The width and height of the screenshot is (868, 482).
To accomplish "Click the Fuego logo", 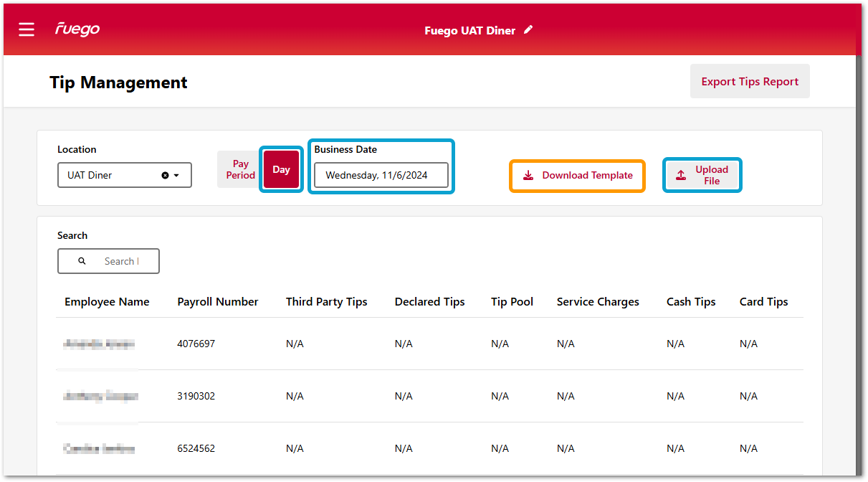I will pos(77,29).
